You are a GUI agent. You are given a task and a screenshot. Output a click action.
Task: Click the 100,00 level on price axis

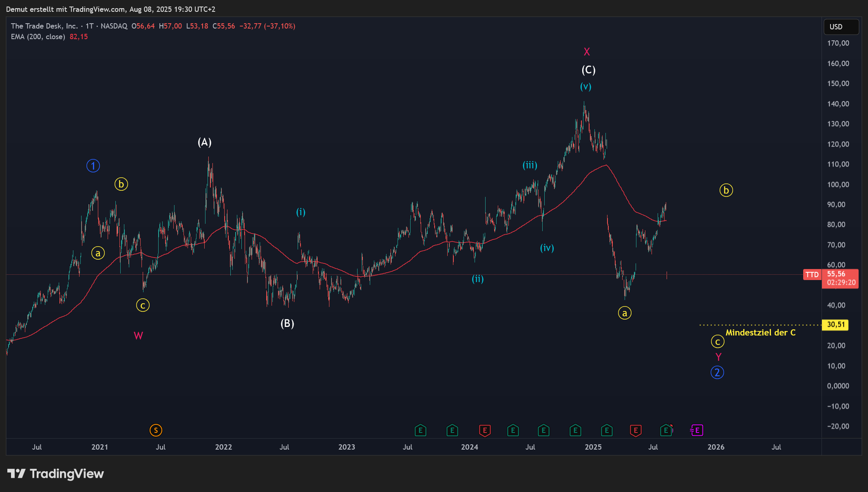coord(838,184)
